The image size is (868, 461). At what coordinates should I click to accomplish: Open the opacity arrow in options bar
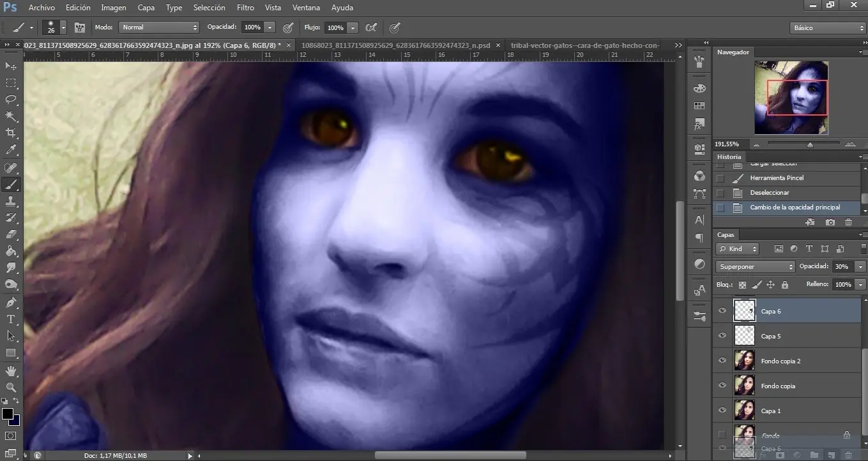270,27
